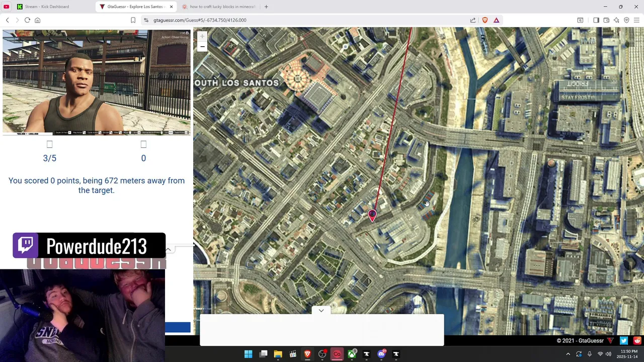Open Brave Wallet
The width and height of the screenshot is (644, 362).
click(x=606, y=20)
